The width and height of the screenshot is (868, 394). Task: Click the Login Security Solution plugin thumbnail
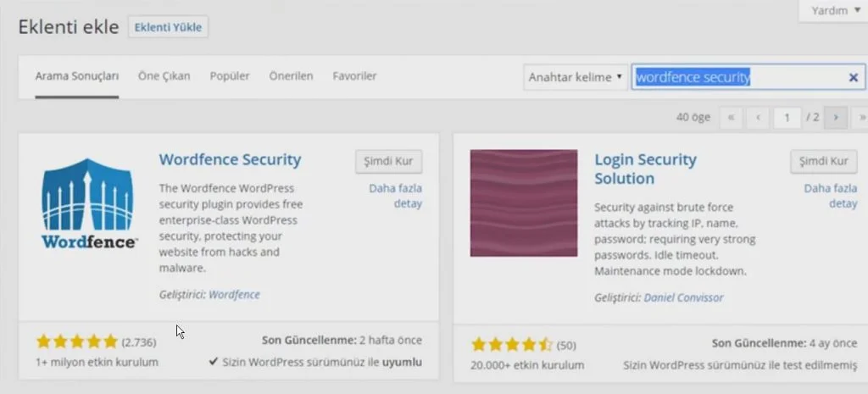523,203
